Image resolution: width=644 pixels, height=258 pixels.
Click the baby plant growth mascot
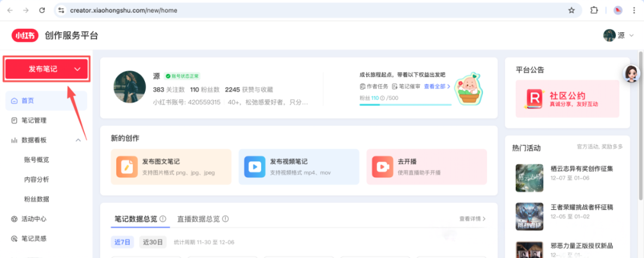point(469,90)
